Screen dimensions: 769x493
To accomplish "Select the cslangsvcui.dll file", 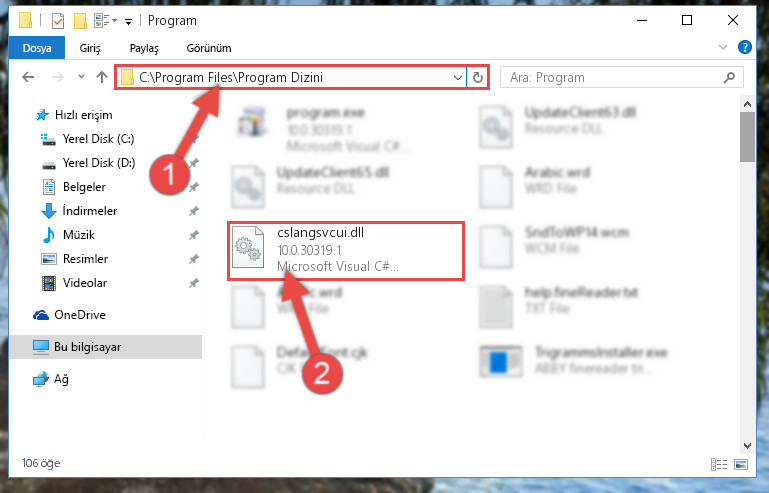I will tap(346, 251).
